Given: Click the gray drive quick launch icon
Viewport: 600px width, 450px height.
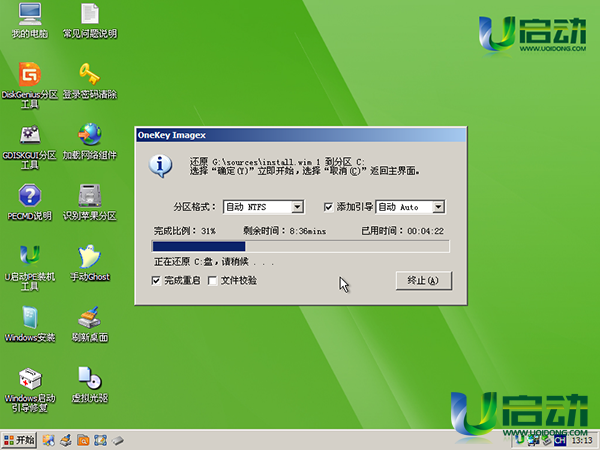Looking at the screenshot, I should 117,440.
